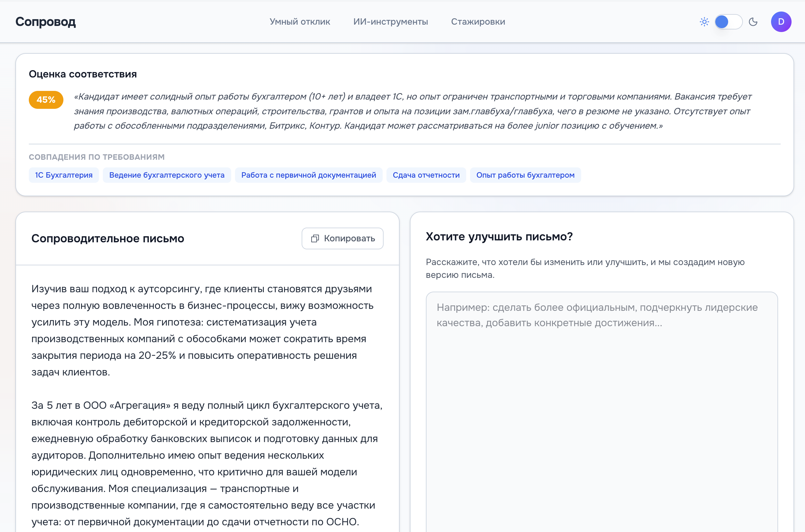Click the Сопроводительное письмо heading
The width and height of the screenshot is (805, 532).
[108, 238]
